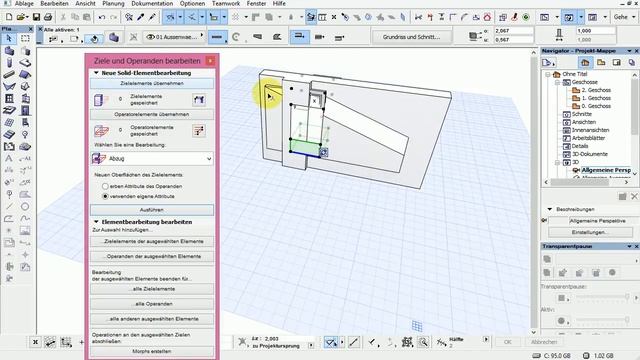Click the 3D view vertical scrollbar

pyautogui.click(x=533, y=192)
